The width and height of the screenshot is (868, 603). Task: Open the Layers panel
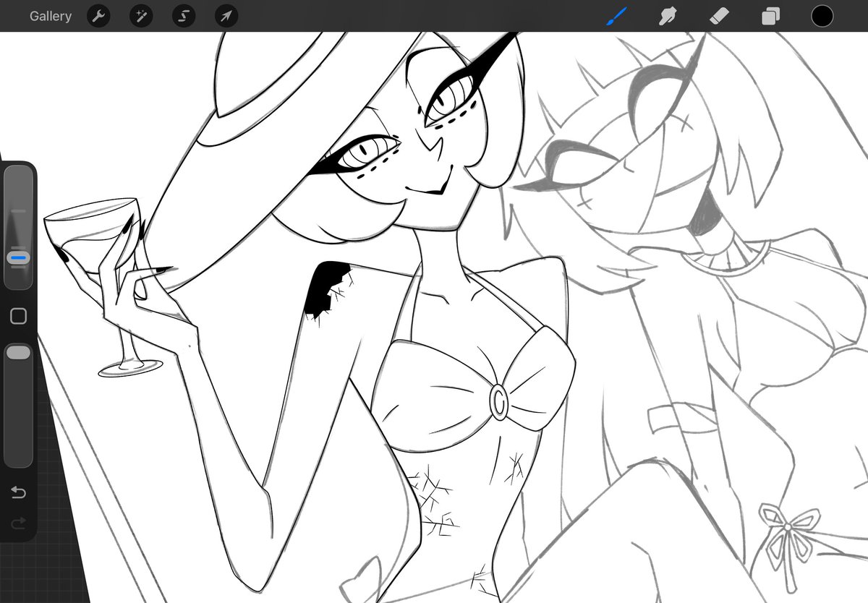(x=771, y=16)
